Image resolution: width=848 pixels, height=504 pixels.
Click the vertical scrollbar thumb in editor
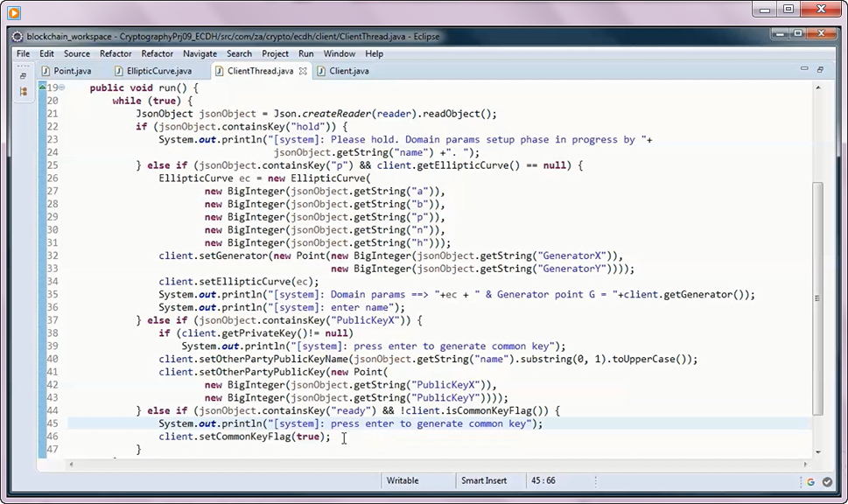[x=817, y=298]
